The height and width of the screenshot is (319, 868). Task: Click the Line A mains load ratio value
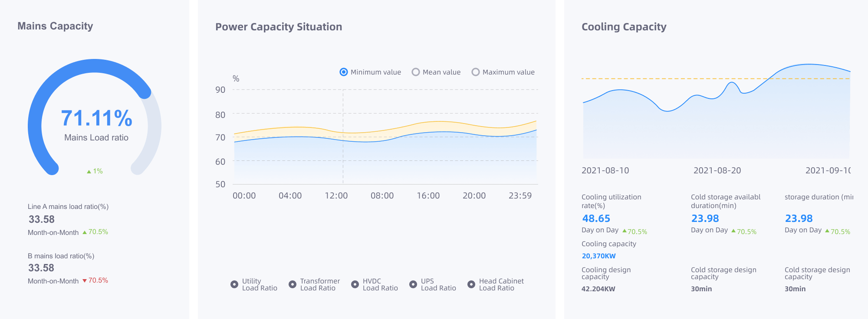point(42,219)
